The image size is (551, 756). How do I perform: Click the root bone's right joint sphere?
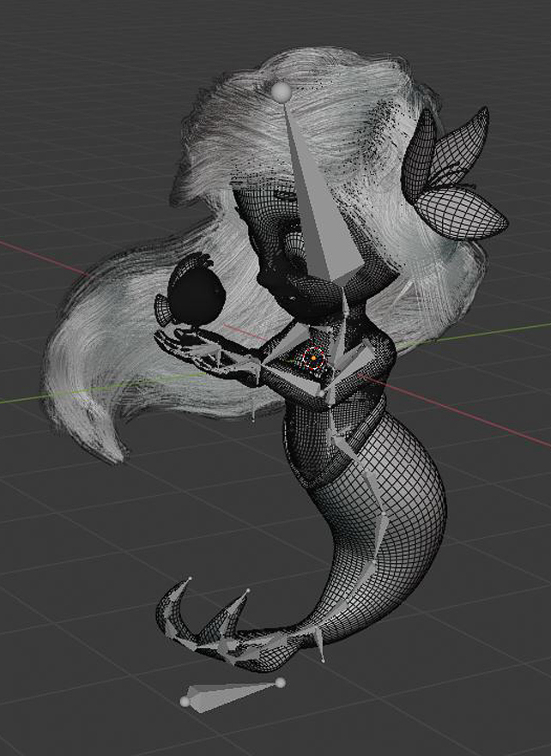pos(281,682)
